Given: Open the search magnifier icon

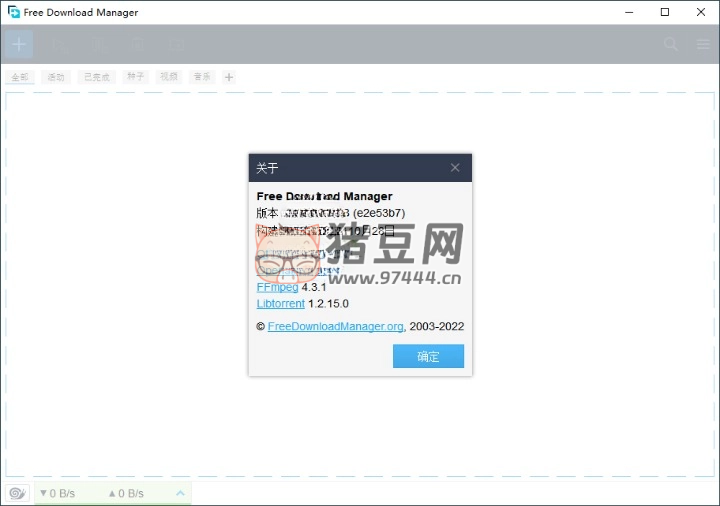Looking at the screenshot, I should pyautogui.click(x=671, y=44).
